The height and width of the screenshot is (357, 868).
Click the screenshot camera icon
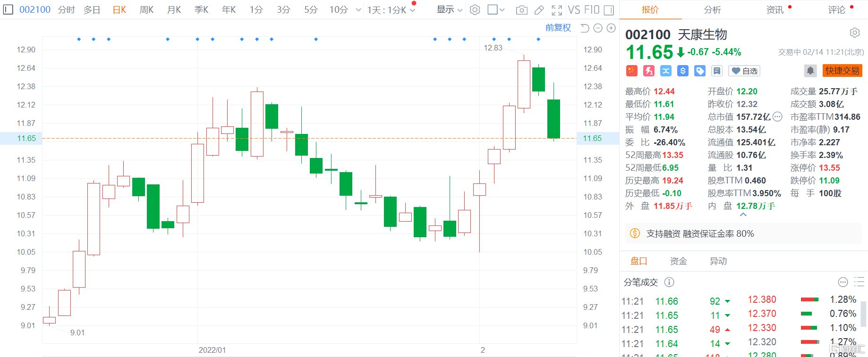[522, 10]
